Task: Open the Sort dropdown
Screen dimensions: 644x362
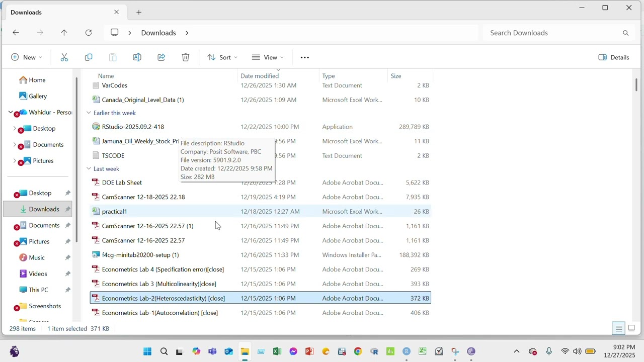Action: 222,57
